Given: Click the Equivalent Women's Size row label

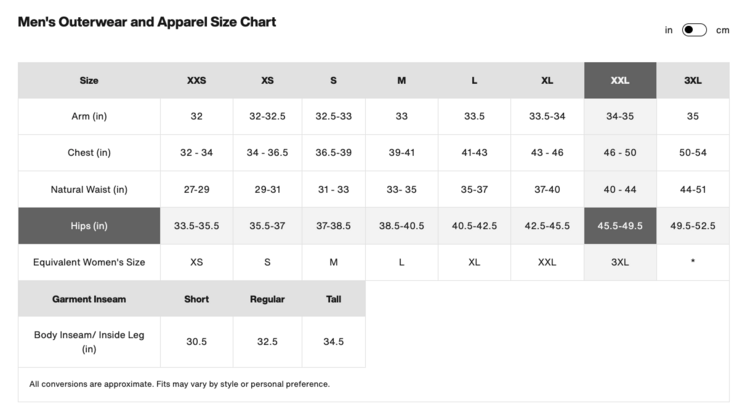Looking at the screenshot, I should coord(89,262).
